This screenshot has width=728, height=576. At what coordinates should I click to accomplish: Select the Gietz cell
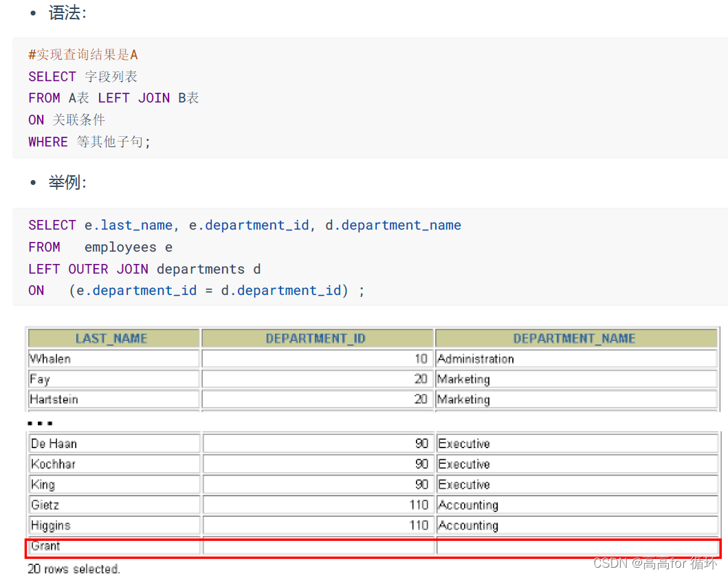pyautogui.click(x=115, y=505)
